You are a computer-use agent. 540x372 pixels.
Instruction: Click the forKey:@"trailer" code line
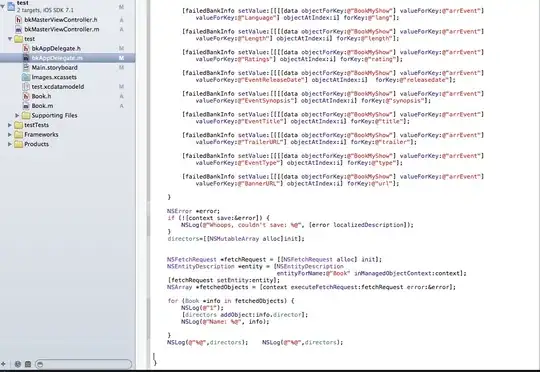306,142
